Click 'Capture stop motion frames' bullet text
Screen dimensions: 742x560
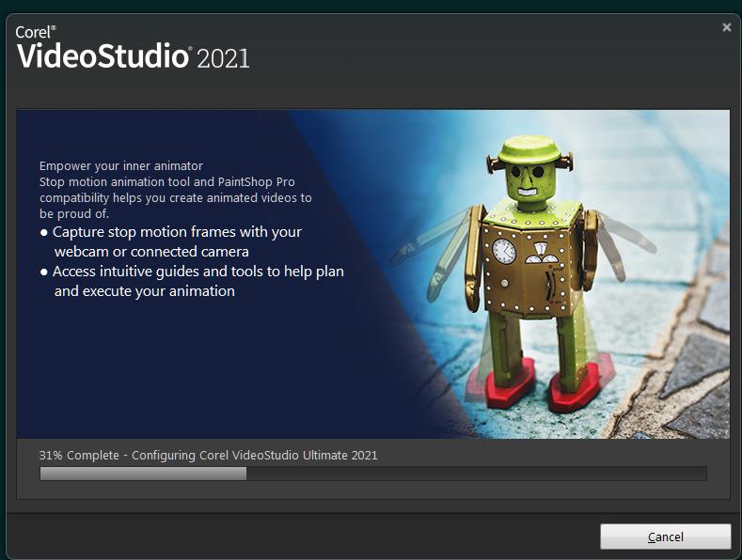[x=171, y=241]
